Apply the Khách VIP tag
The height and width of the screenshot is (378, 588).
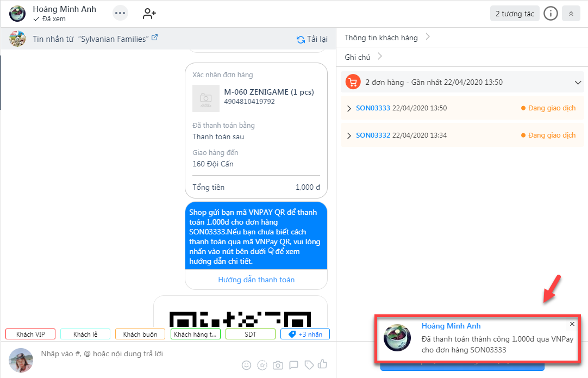[x=30, y=334]
